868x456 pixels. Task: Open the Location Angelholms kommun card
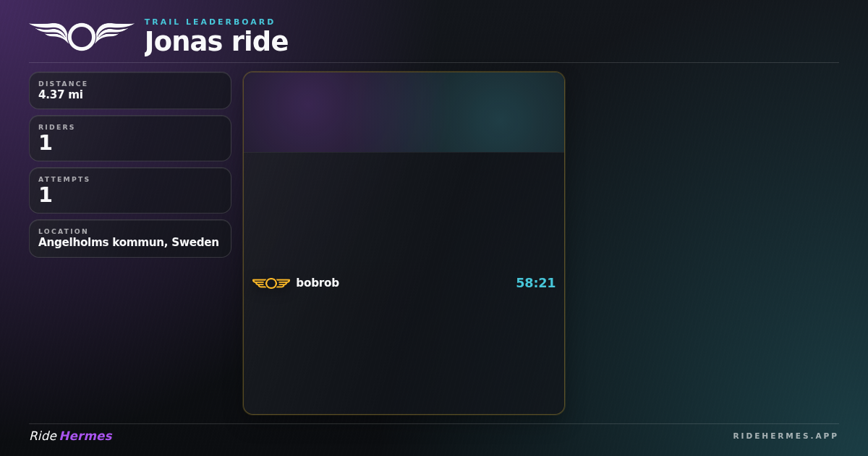(130, 239)
